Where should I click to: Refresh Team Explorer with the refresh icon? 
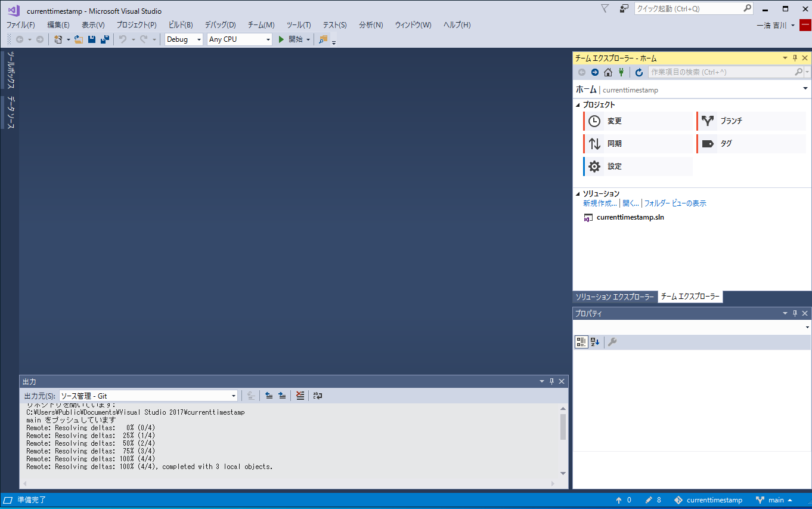[639, 72]
